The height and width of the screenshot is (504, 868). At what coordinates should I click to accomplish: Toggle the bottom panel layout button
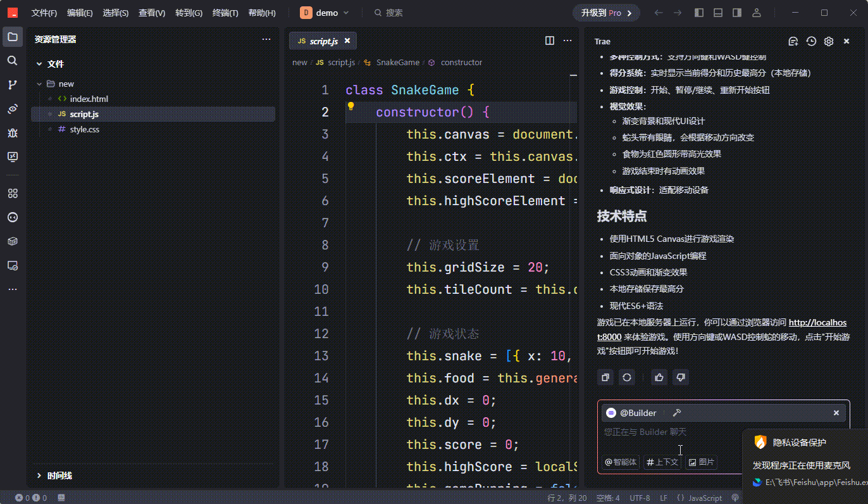(x=718, y=13)
